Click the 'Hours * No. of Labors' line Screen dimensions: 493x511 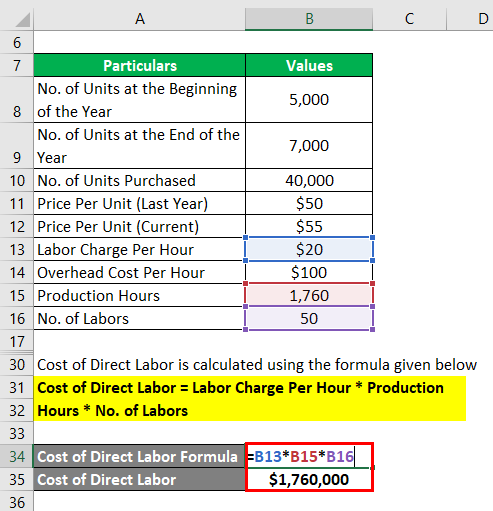point(113,411)
